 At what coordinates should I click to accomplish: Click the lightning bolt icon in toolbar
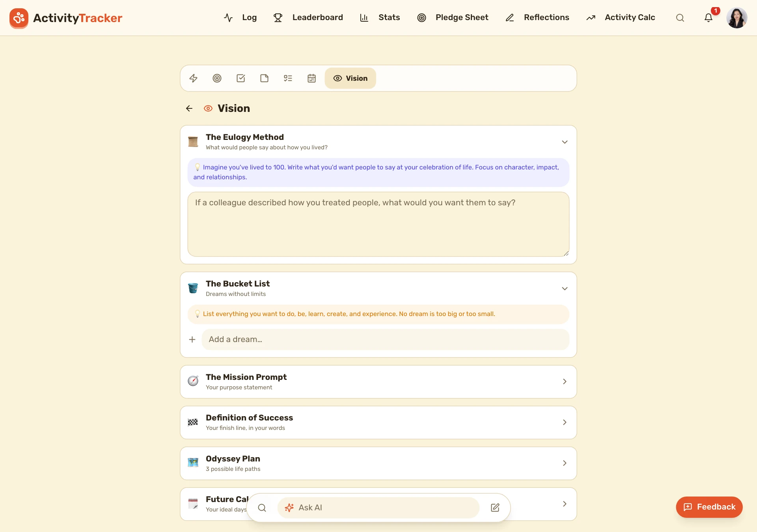193,78
